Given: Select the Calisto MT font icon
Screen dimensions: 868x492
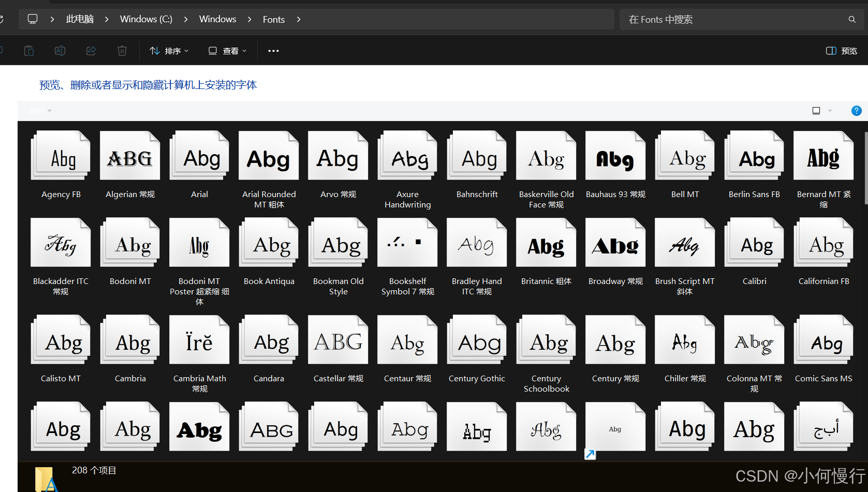Looking at the screenshot, I should pyautogui.click(x=61, y=339).
